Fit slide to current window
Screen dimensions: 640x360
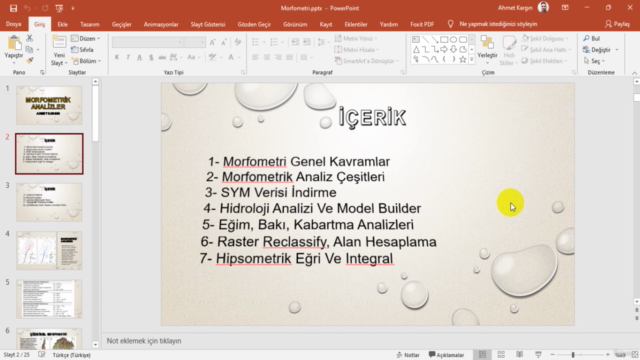[635, 355]
